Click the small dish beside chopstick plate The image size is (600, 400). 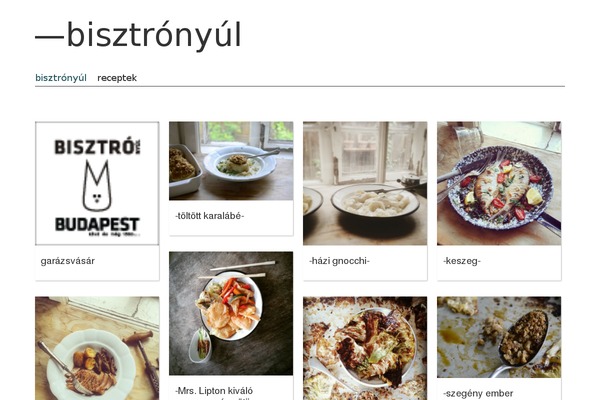pyautogui.click(x=201, y=345)
